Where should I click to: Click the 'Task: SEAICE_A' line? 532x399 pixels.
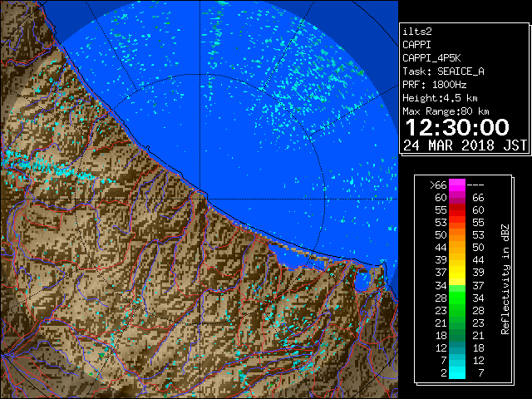(443, 71)
